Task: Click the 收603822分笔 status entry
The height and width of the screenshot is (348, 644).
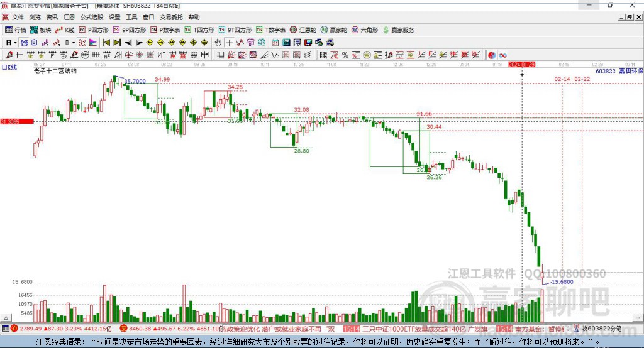Action: 601,329
